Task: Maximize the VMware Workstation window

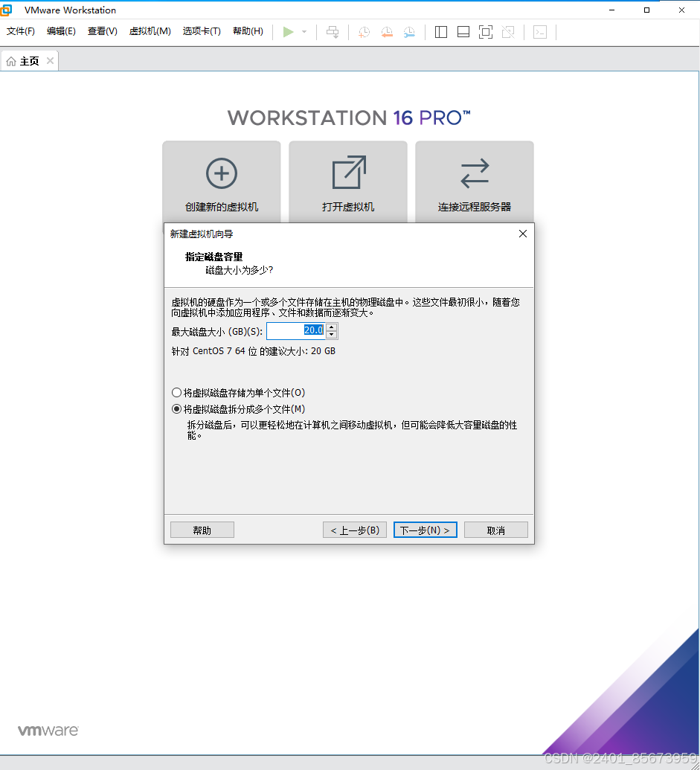Action: 646,10
